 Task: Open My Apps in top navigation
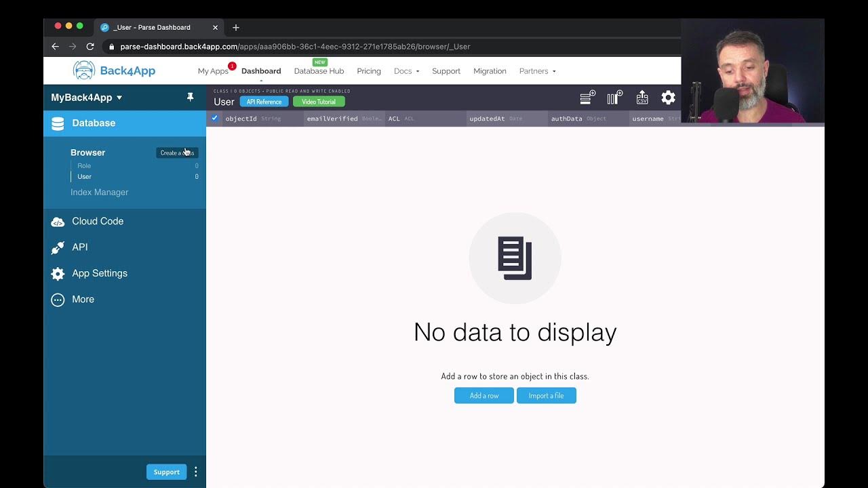point(213,71)
